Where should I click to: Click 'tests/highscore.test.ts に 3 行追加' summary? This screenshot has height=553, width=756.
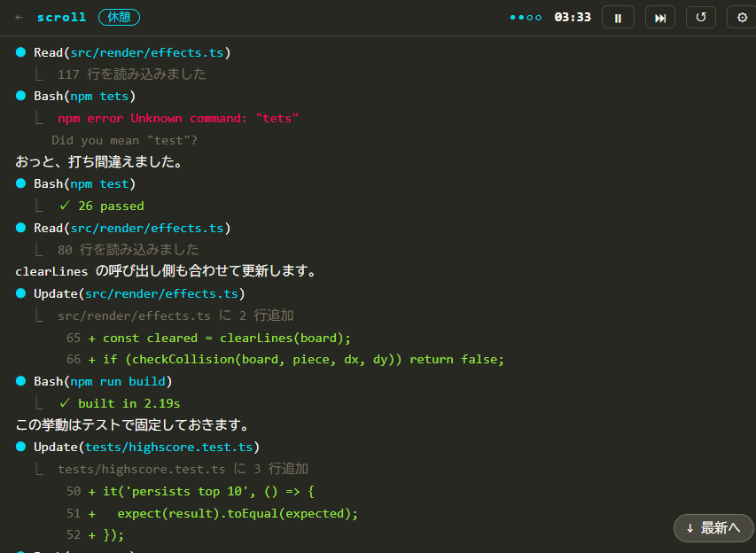click(183, 469)
